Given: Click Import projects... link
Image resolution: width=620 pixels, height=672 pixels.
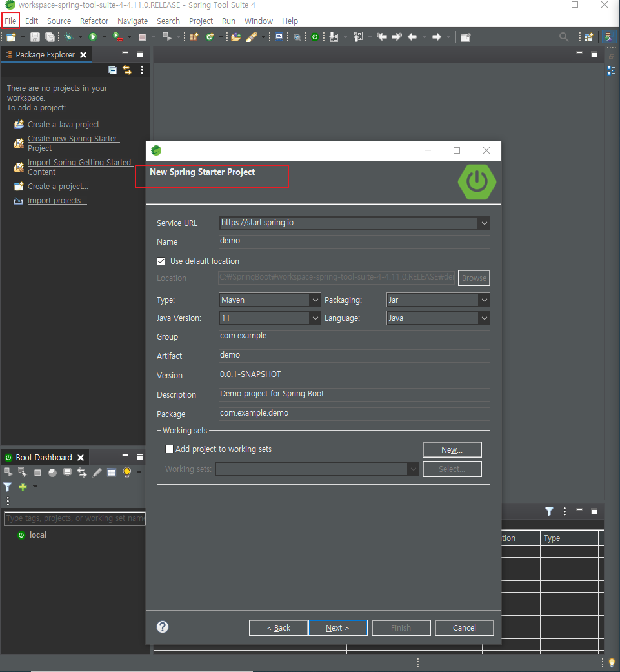Looking at the screenshot, I should 57,201.
